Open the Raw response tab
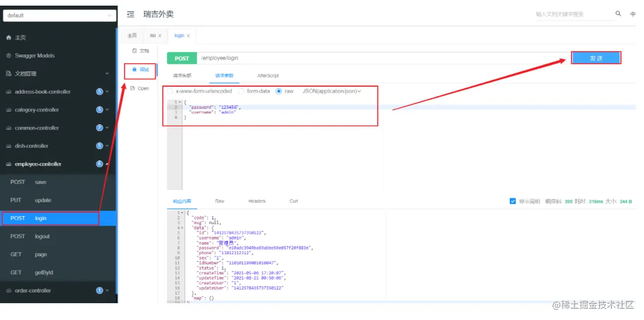 point(220,201)
